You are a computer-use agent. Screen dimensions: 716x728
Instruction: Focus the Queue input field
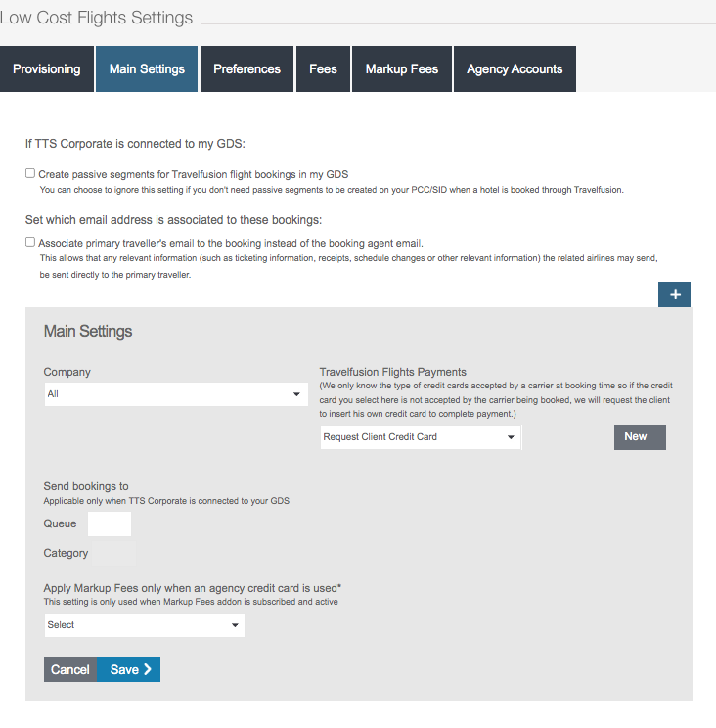[x=110, y=523]
